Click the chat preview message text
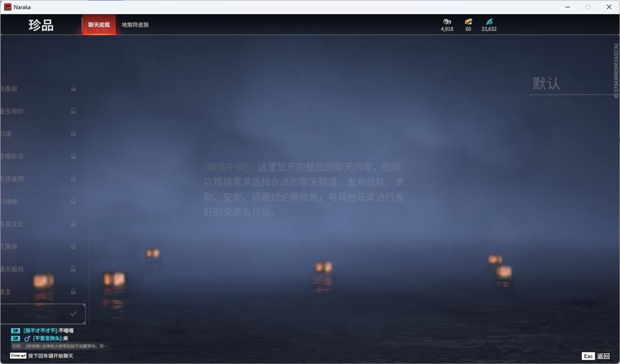 (x=304, y=189)
